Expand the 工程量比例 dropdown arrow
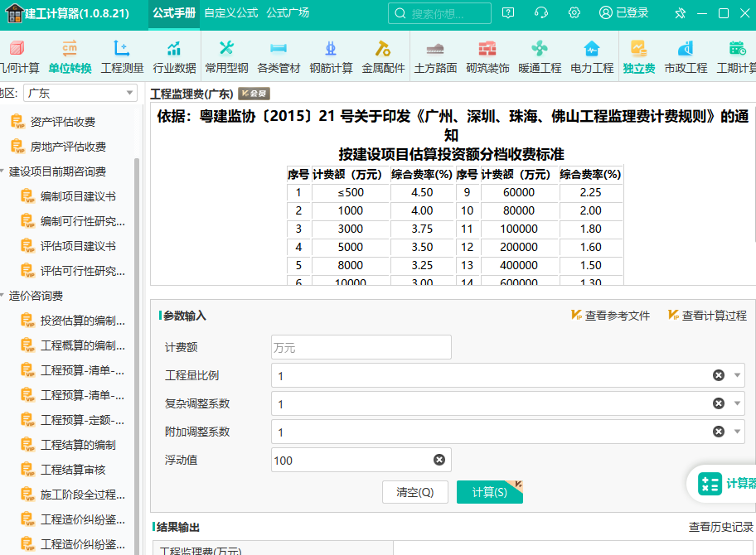 tap(737, 375)
